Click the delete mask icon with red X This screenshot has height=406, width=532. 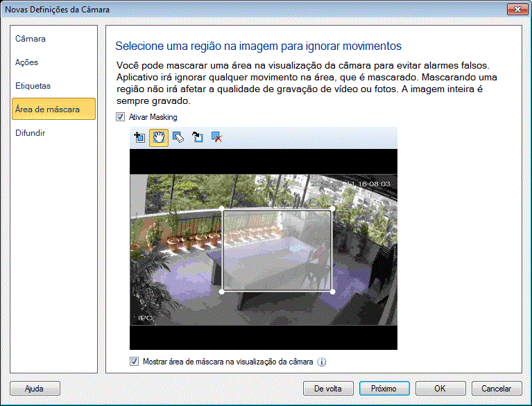[216, 137]
